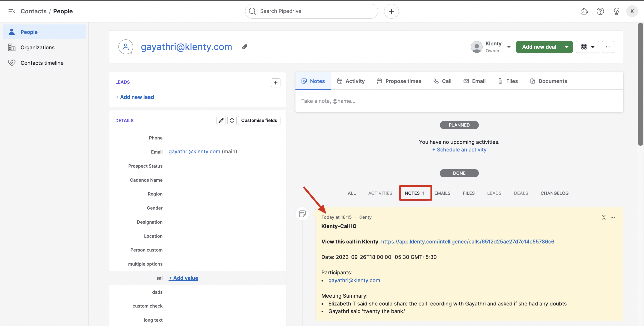The image size is (644, 326).
Task: Switch to the Activity tab
Action: (x=351, y=81)
